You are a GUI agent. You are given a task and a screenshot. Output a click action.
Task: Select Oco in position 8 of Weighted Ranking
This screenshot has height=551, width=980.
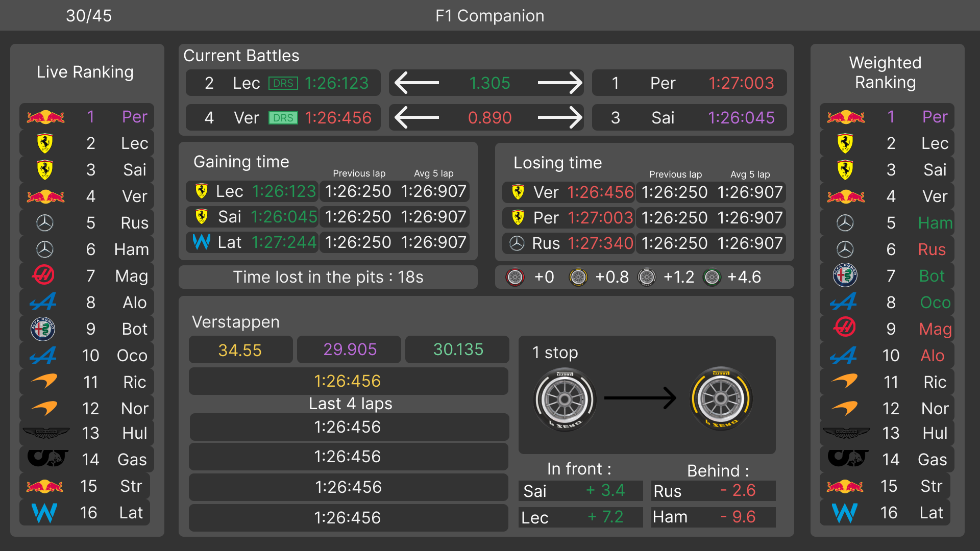[x=935, y=303]
